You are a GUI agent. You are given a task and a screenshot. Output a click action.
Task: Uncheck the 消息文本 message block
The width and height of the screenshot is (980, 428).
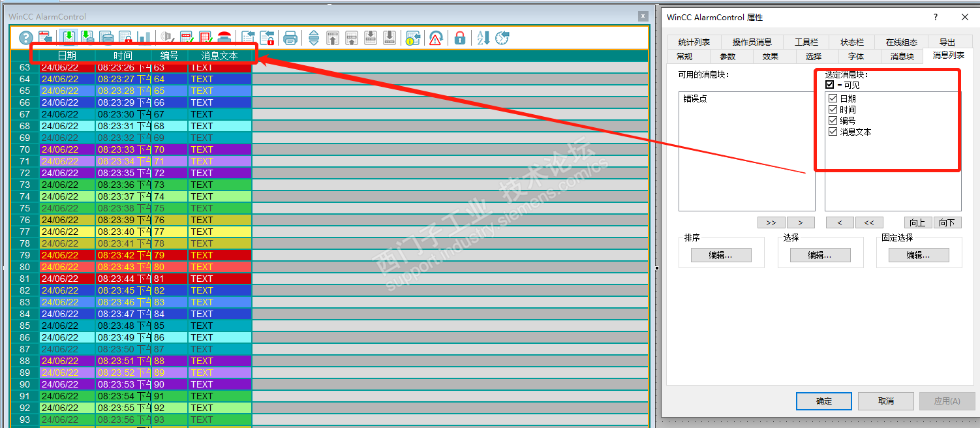(833, 132)
